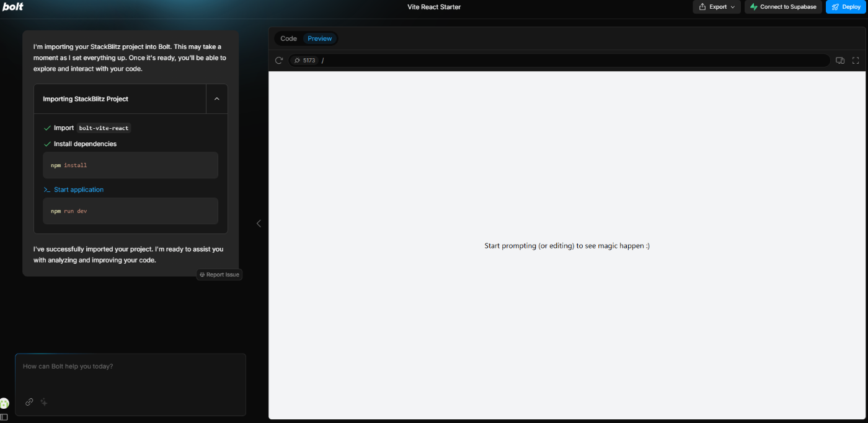Image resolution: width=868 pixels, height=423 pixels.
Task: Reload the preview with refresh icon
Action: pos(279,61)
